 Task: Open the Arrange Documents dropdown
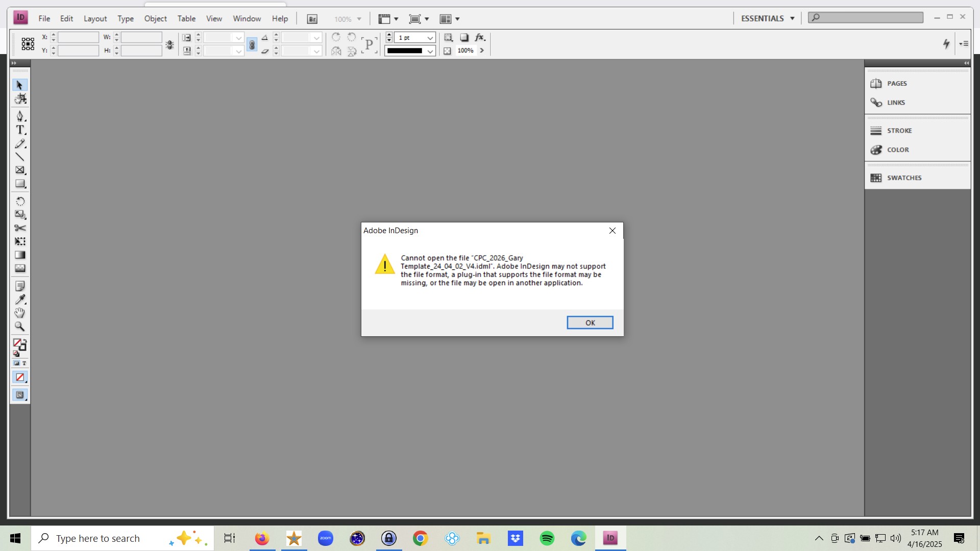tap(450, 19)
